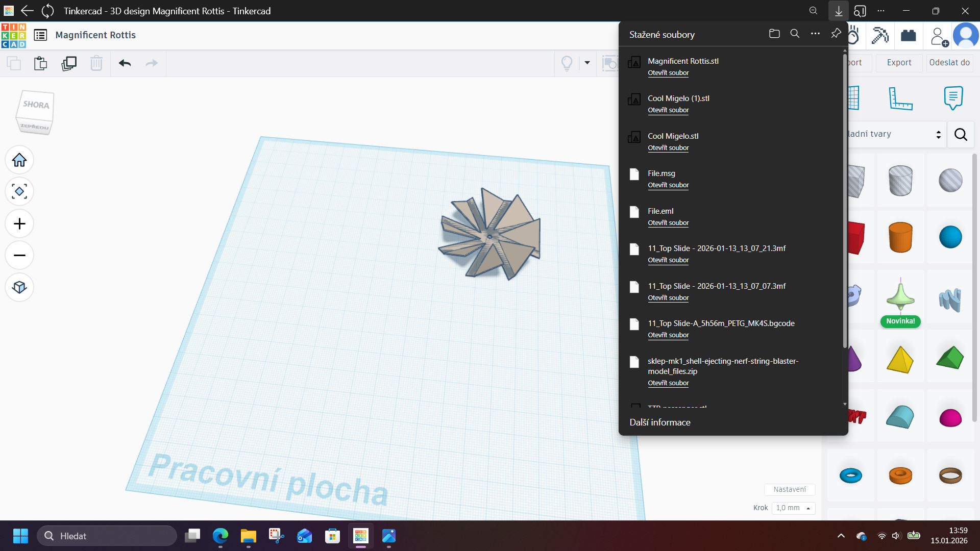Click the 11_Top Slide bgcode file name
Screen dimensions: 980x551
721,323
